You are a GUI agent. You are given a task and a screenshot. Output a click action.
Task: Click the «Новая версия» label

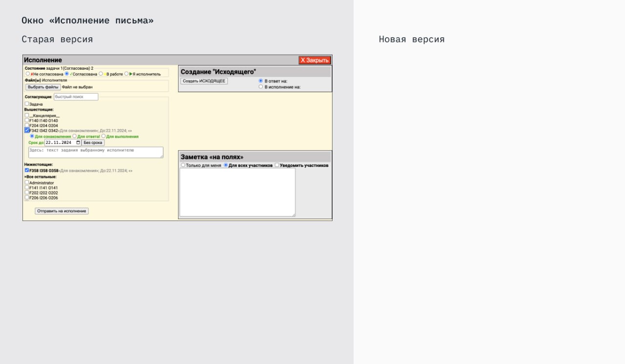[412, 39]
